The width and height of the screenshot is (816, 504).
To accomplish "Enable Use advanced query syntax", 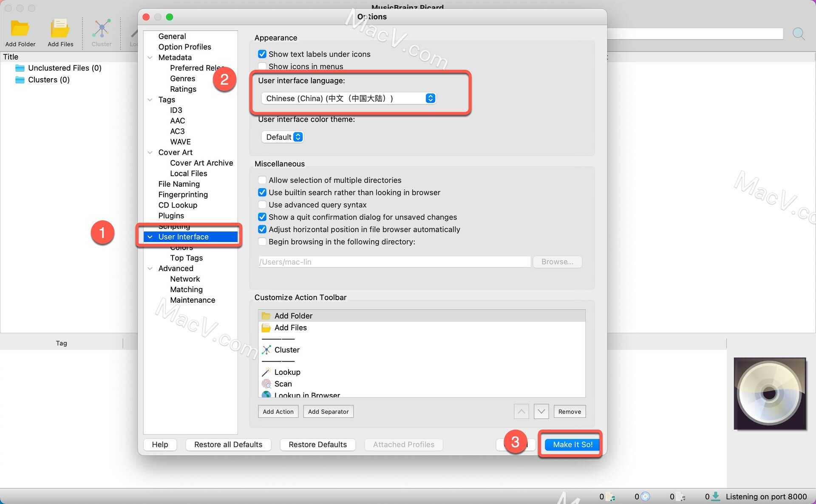I will tap(262, 205).
